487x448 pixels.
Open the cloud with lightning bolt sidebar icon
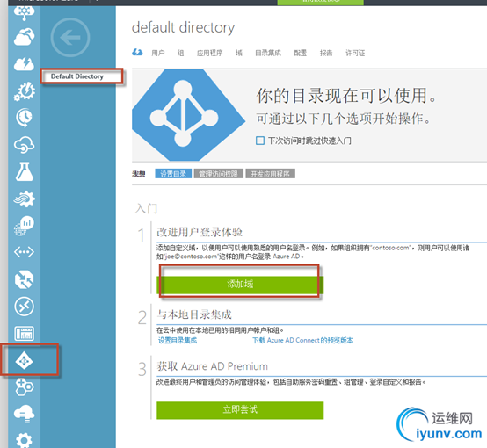25,63
